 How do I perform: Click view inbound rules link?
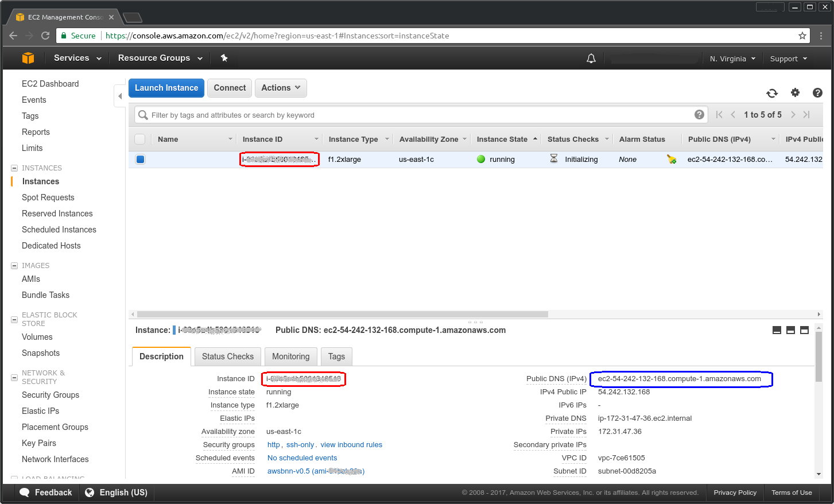coord(351,445)
